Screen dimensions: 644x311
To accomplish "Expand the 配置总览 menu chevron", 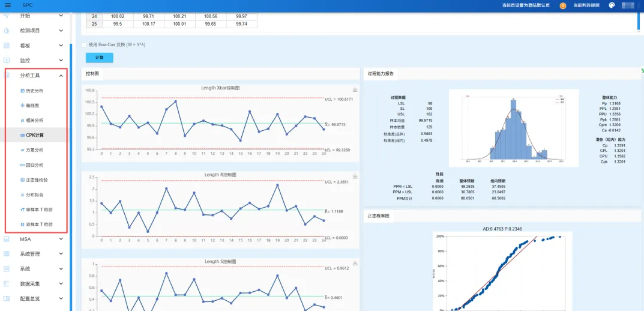I will pos(61,298).
